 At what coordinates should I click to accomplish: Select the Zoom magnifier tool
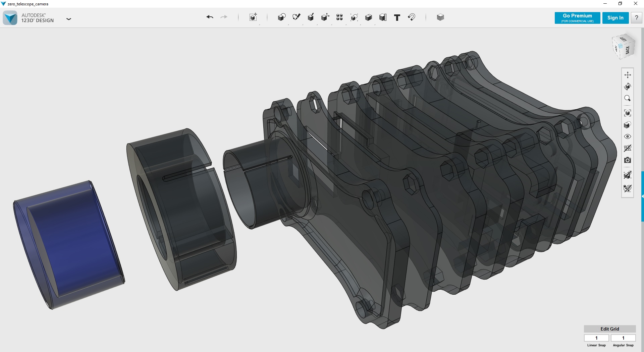628,98
